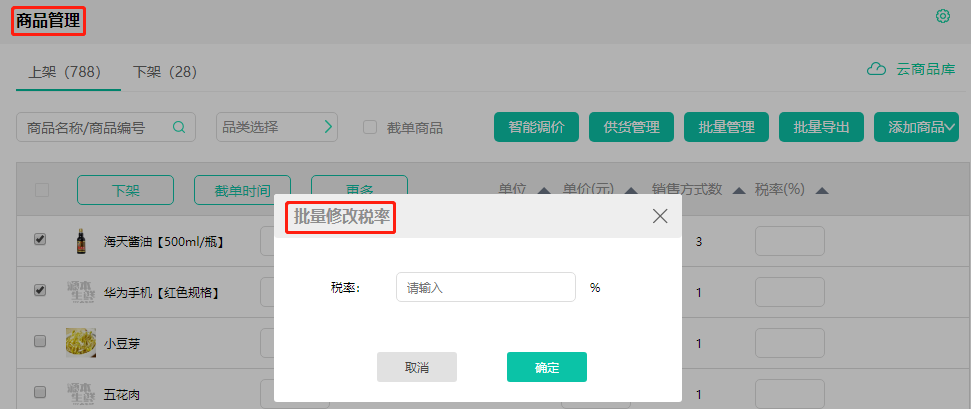971x409 pixels.
Task: Click the cloud icon beside 云商品库
Action: (x=876, y=69)
